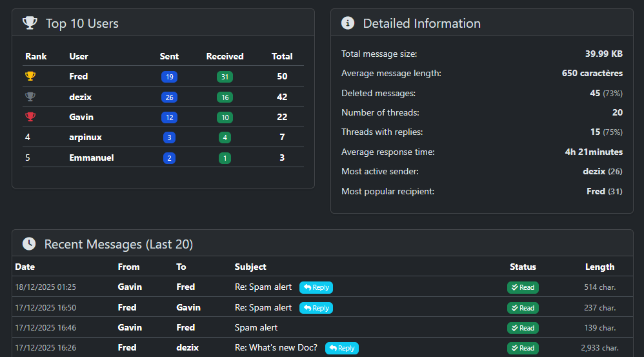644x357 pixels.
Task: Click dezix's green received badge showing 16
Action: point(225,97)
